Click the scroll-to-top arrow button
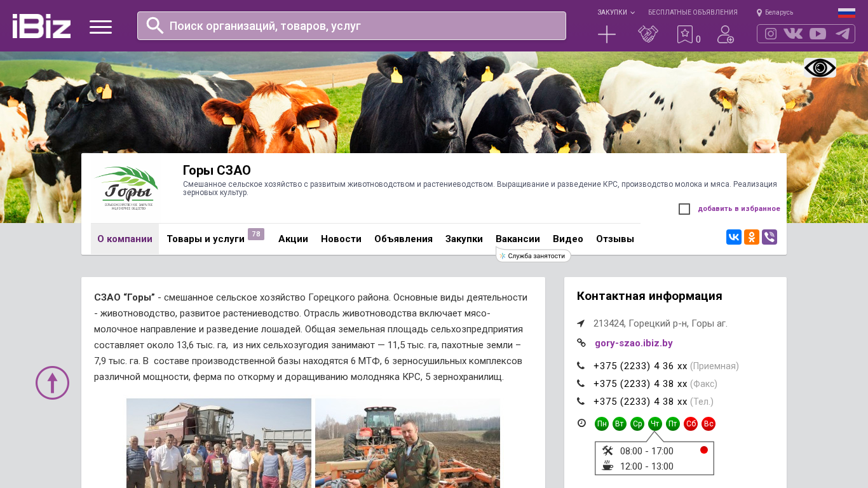Screen dimensions: 868x488 point(53,383)
